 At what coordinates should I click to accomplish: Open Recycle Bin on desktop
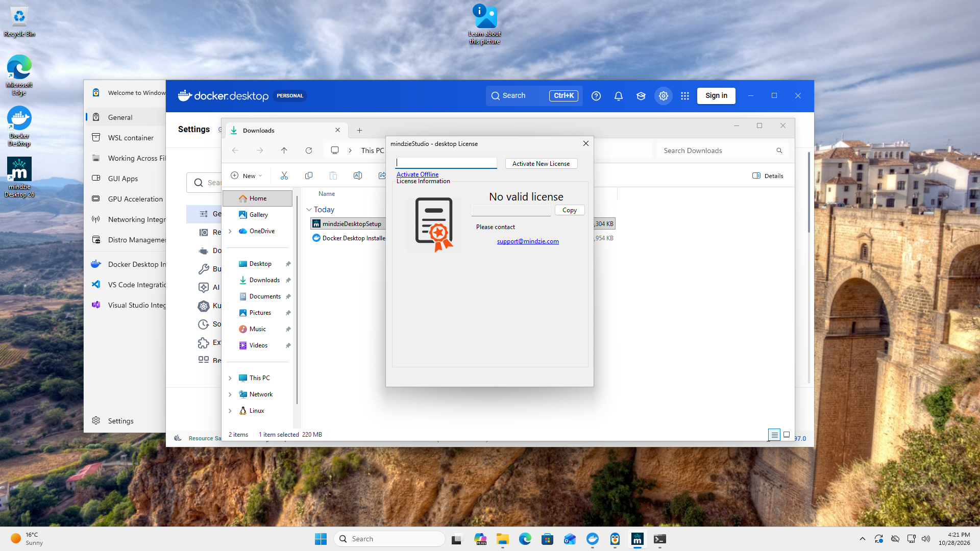pyautogui.click(x=19, y=21)
